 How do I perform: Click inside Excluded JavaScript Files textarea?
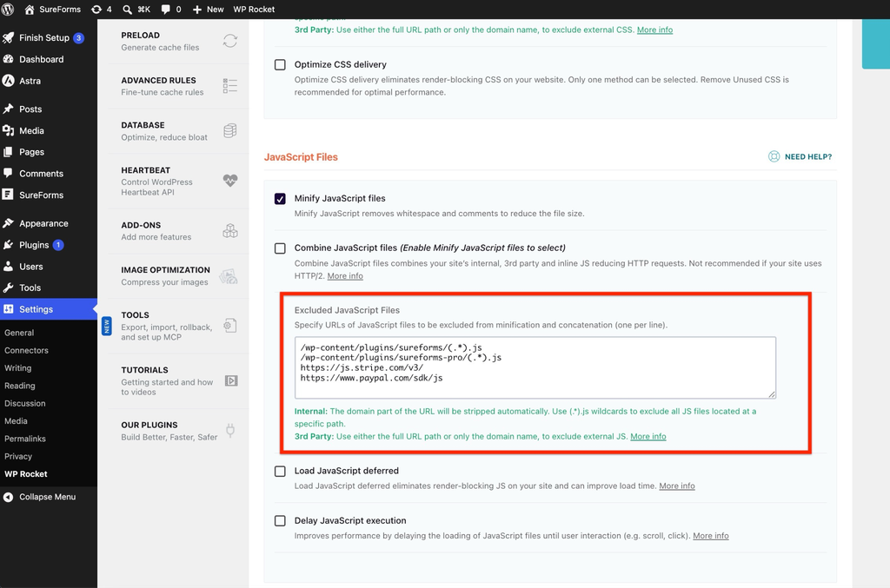tap(535, 367)
